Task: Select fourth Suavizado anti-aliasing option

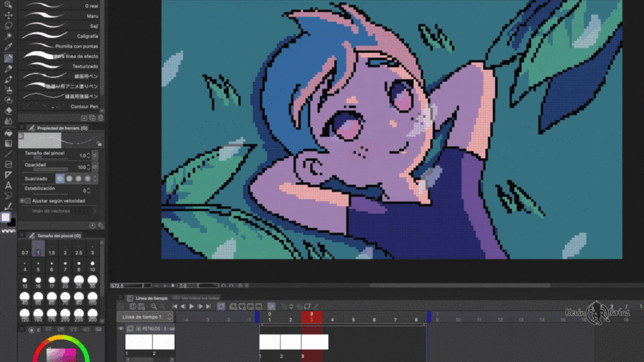Action: (x=87, y=178)
